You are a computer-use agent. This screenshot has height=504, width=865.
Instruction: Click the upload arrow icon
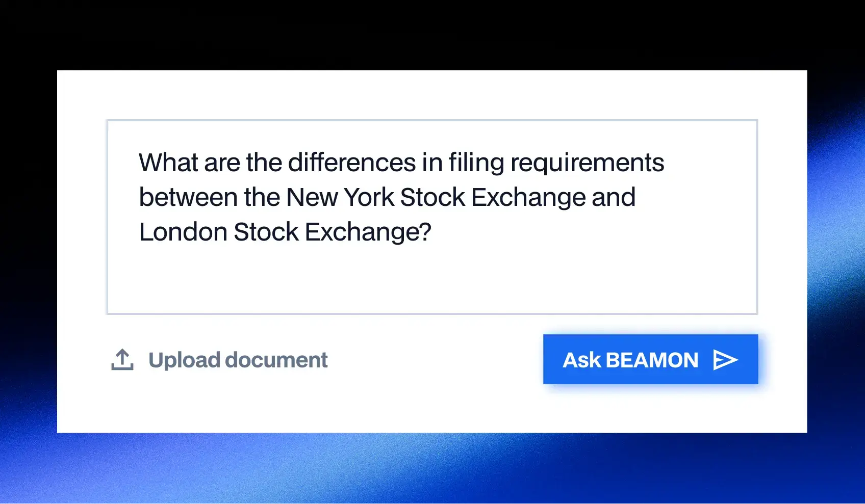pyautogui.click(x=122, y=360)
